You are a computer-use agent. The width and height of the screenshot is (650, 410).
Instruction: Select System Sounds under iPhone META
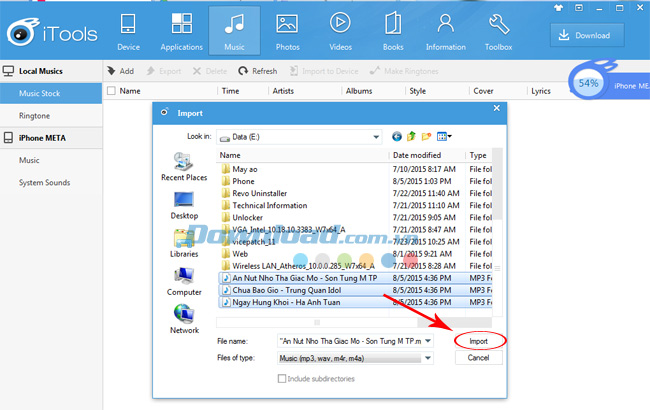coord(45,182)
